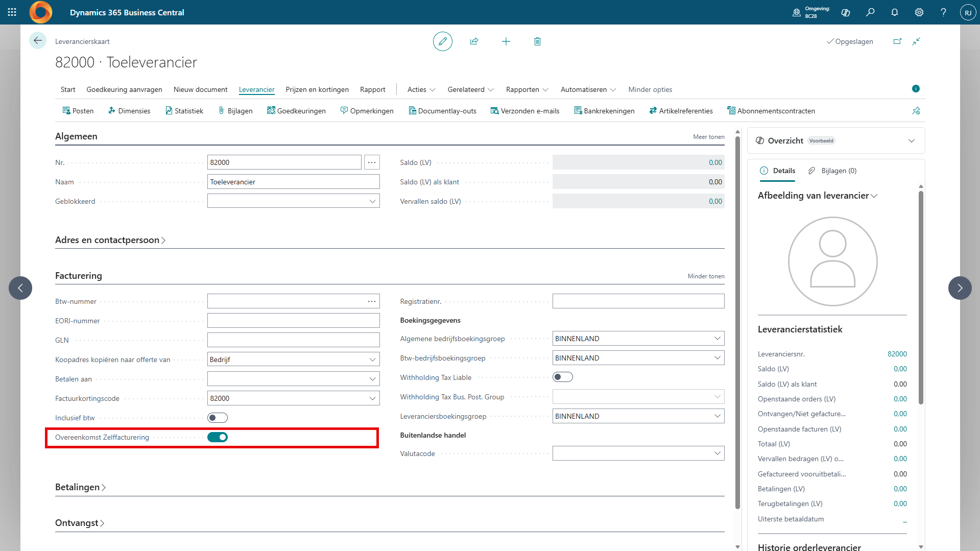
Task: Open the app launcher waffle icon
Action: point(12,12)
